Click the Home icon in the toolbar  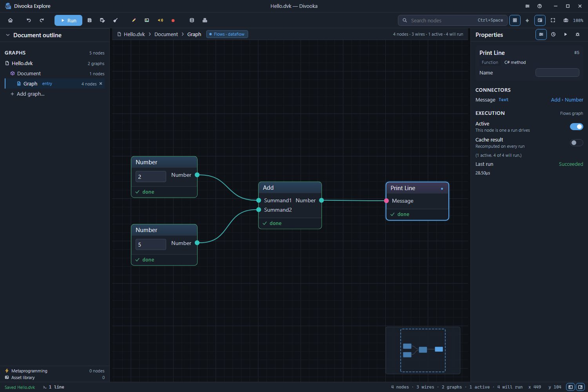click(x=11, y=20)
